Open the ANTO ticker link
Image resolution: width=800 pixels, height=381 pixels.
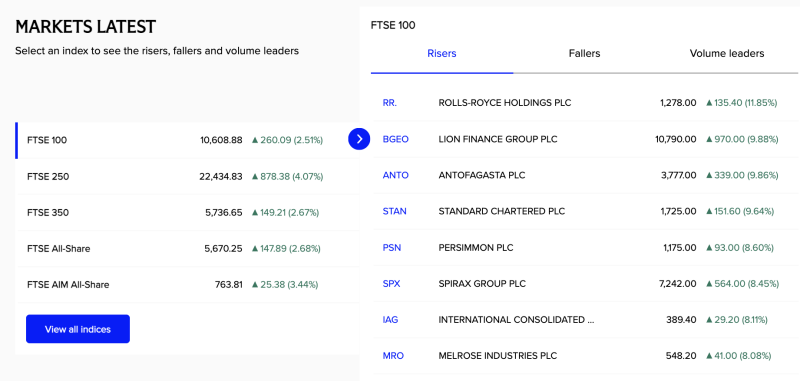click(x=395, y=175)
